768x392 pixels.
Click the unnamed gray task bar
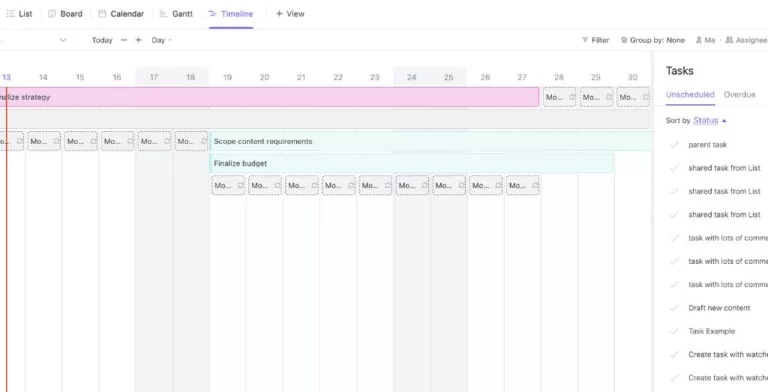325,119
